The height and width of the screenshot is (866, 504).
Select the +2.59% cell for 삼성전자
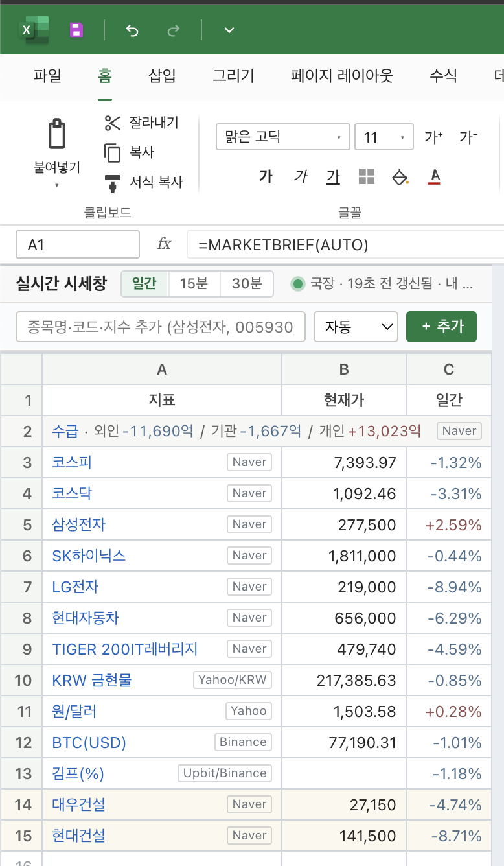[449, 524]
